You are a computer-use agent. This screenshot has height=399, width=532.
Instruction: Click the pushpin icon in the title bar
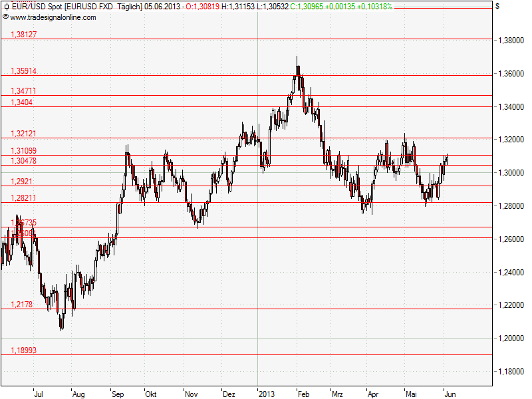(x=6, y=5)
